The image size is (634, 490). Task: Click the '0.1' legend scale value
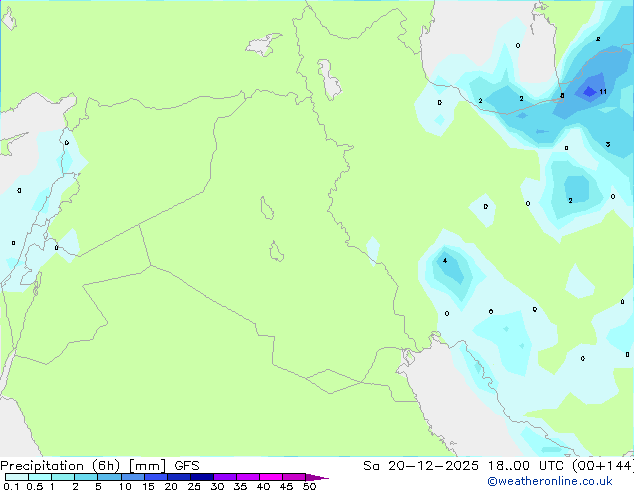coord(11,486)
